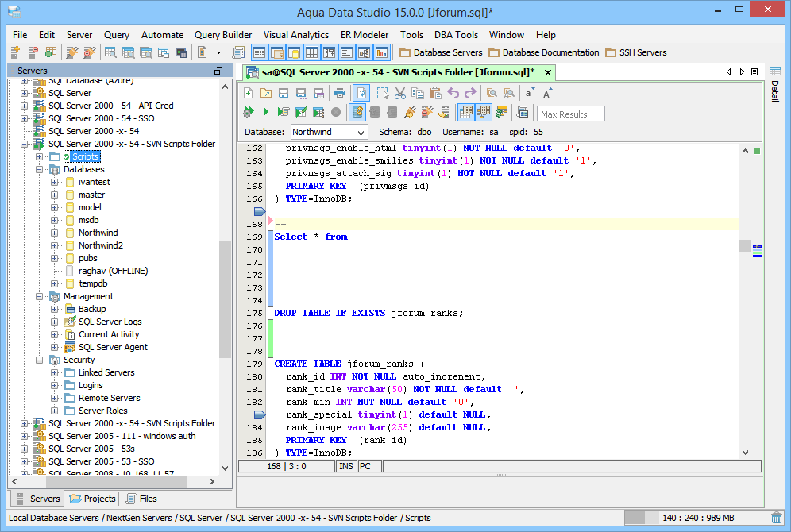Screen dimensions: 791x532
Task: Click the Open file folder icon
Action: [x=266, y=93]
